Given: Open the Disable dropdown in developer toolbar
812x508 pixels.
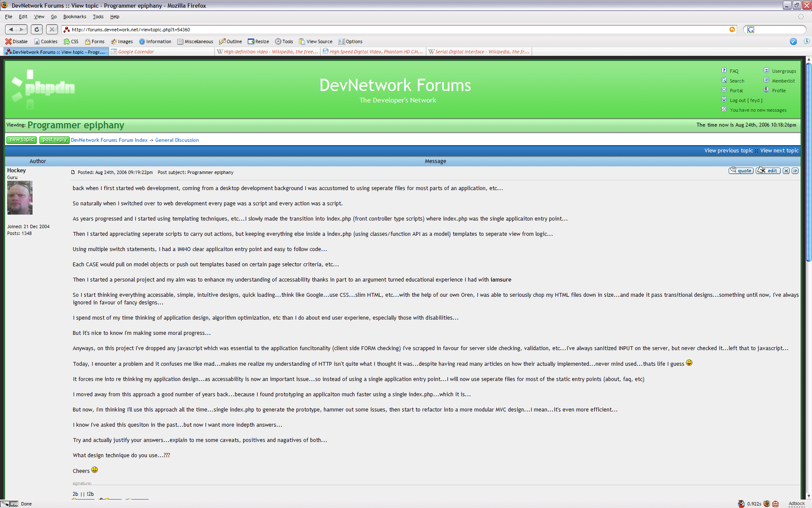Looking at the screenshot, I should click(16, 41).
